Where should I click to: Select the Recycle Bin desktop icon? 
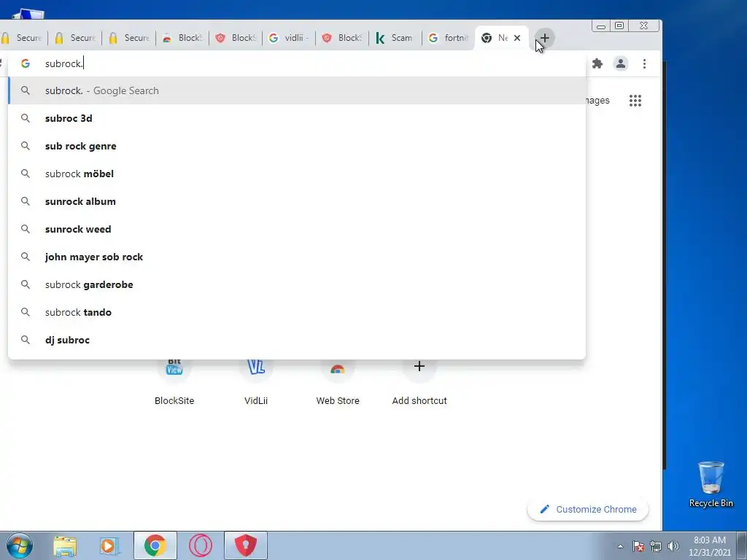pyautogui.click(x=711, y=484)
